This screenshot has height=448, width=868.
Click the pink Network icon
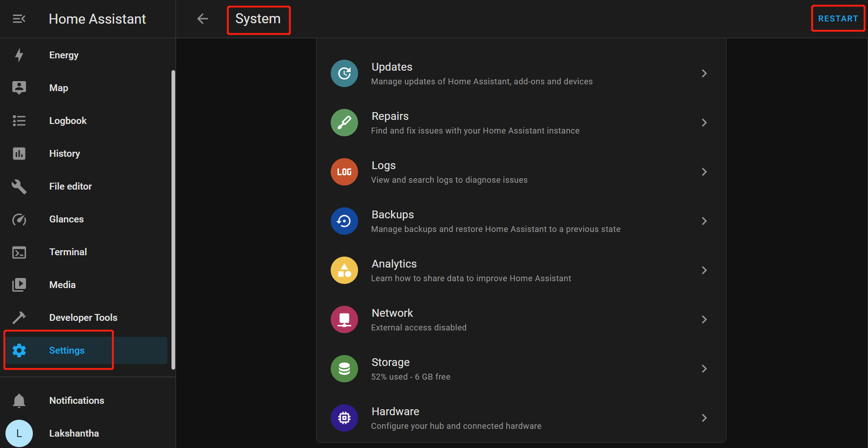pos(344,319)
